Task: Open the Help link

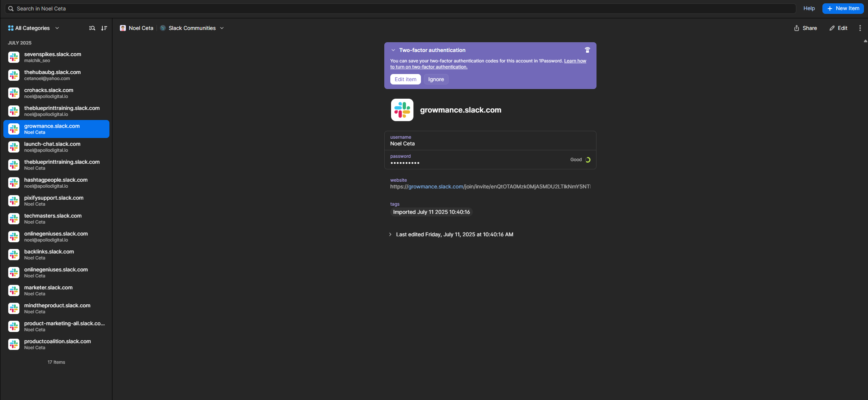Action: click(x=809, y=8)
